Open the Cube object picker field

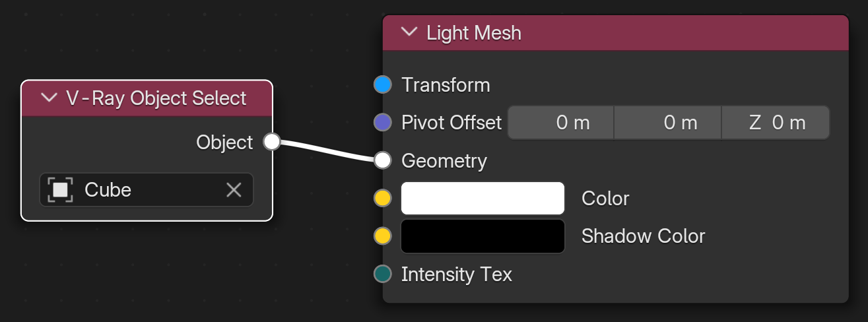pos(147,190)
